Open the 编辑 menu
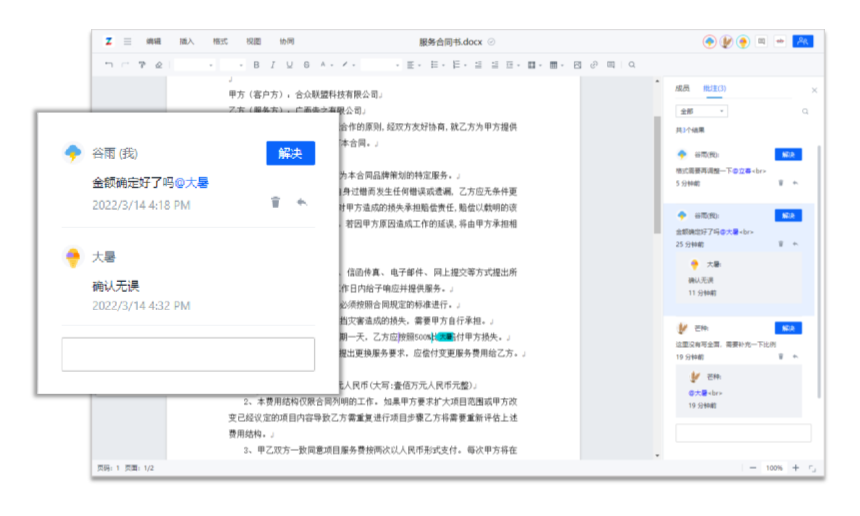The height and width of the screenshot is (516, 860). click(154, 41)
